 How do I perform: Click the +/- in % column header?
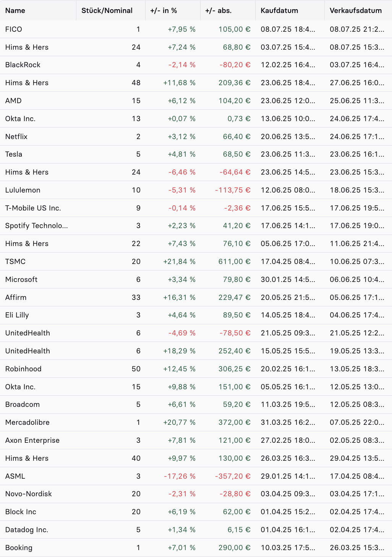[x=173, y=10]
